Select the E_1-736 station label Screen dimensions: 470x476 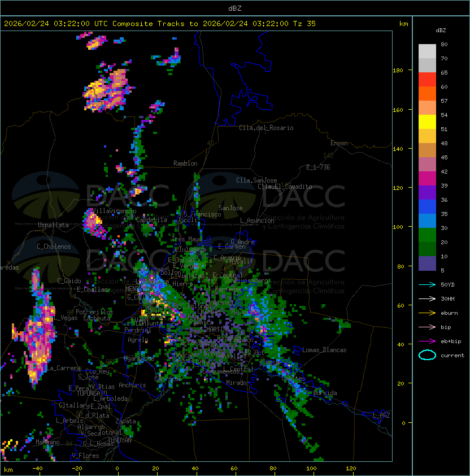(x=318, y=167)
